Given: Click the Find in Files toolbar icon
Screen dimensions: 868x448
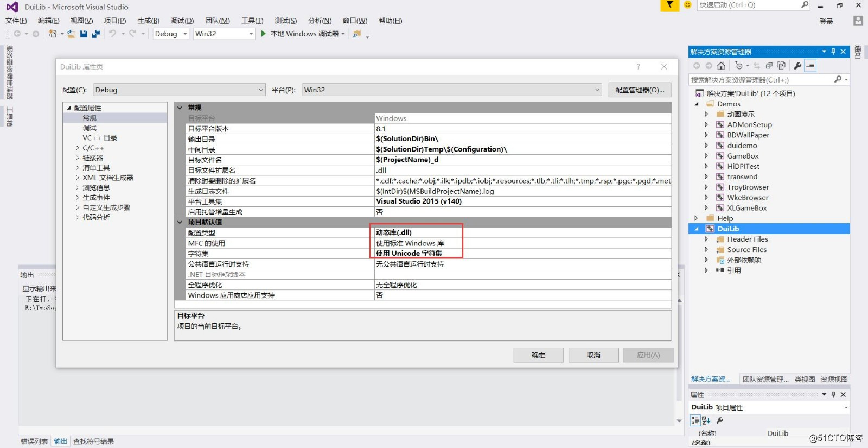Looking at the screenshot, I should coord(356,34).
